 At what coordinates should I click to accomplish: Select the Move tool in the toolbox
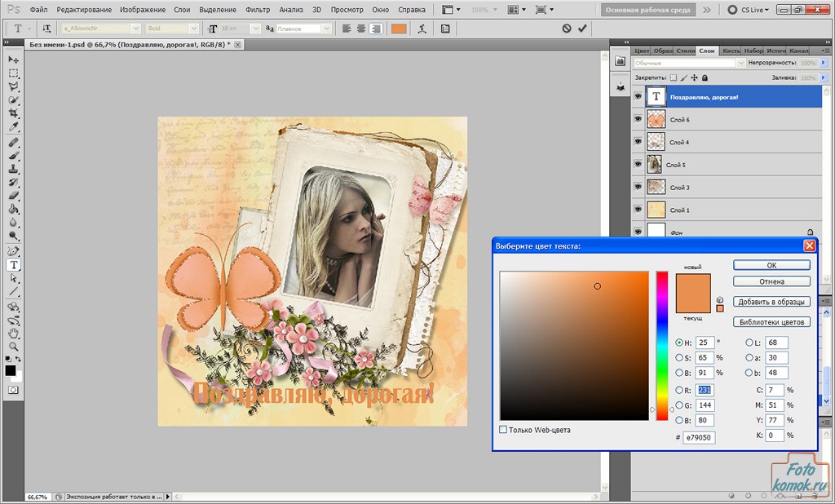[14, 60]
